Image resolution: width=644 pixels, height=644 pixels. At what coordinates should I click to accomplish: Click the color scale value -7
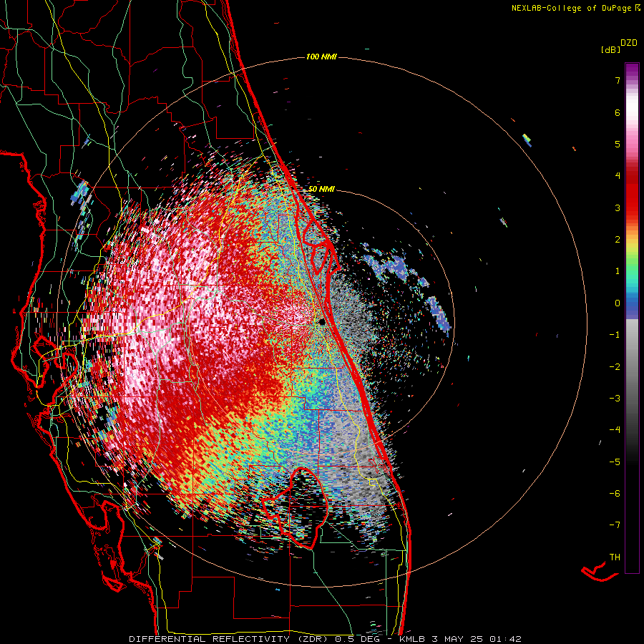(x=615, y=525)
